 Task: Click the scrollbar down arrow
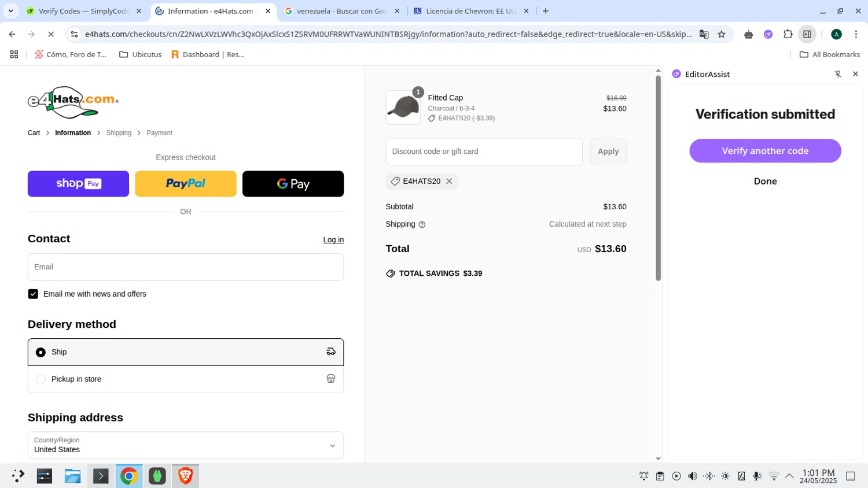click(658, 459)
